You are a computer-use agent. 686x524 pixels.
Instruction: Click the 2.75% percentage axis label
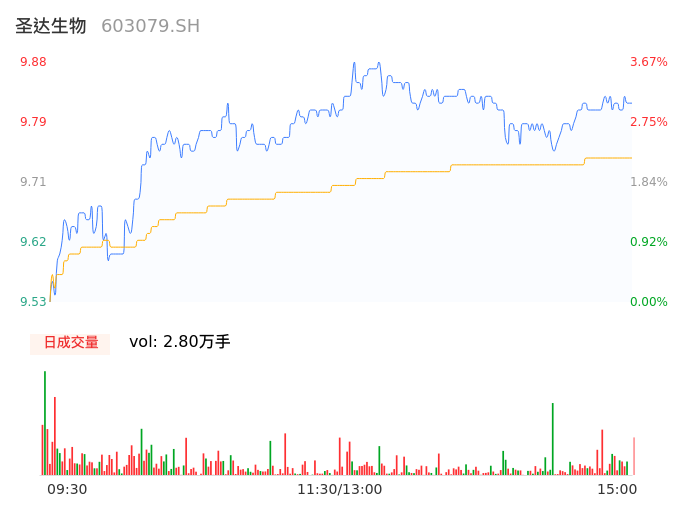tap(648, 122)
